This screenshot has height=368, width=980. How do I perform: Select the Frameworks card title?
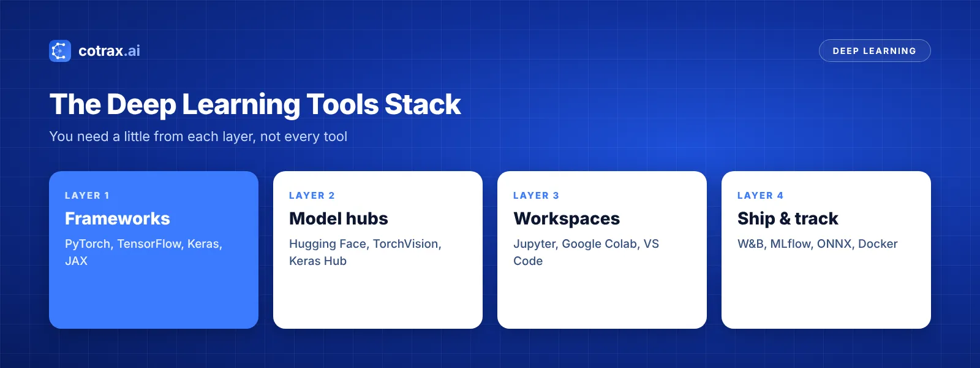pos(118,218)
